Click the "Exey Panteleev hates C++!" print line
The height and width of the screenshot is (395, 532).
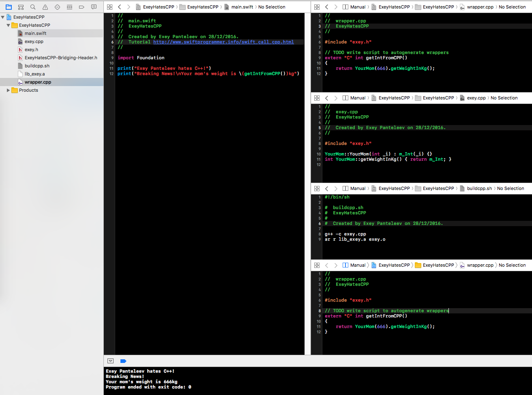164,68
